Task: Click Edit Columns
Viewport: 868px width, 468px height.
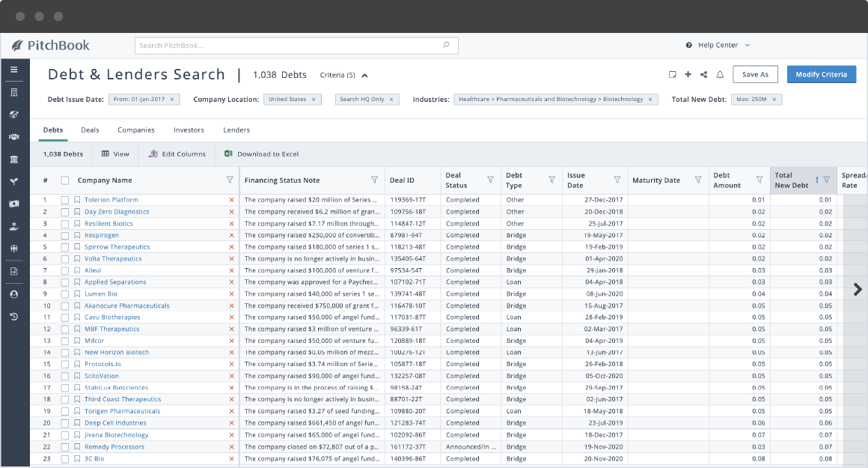Action: tap(177, 154)
